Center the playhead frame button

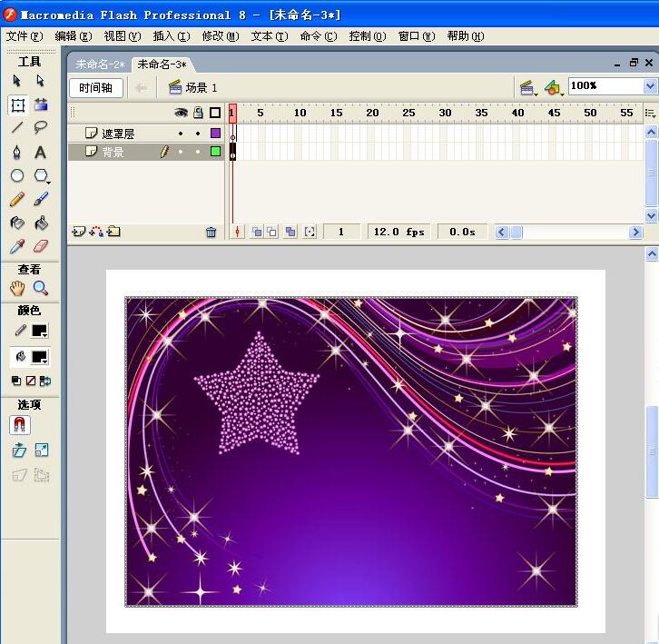point(237,232)
